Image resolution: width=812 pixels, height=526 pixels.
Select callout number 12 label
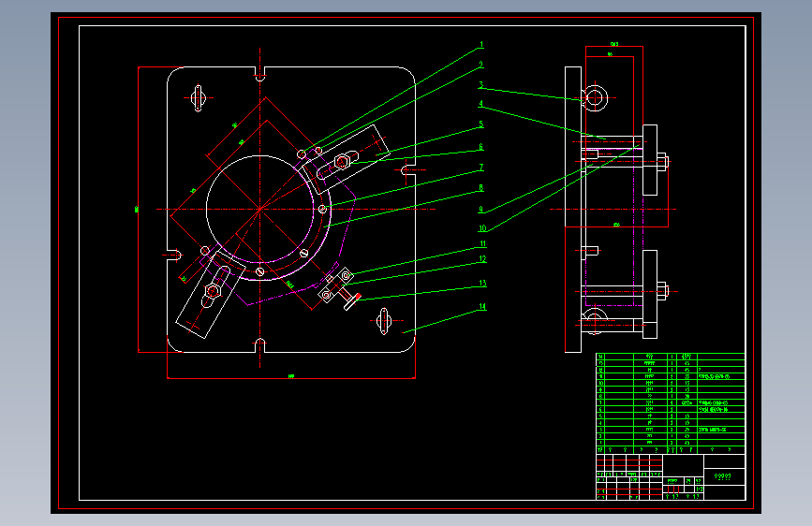tap(482, 259)
